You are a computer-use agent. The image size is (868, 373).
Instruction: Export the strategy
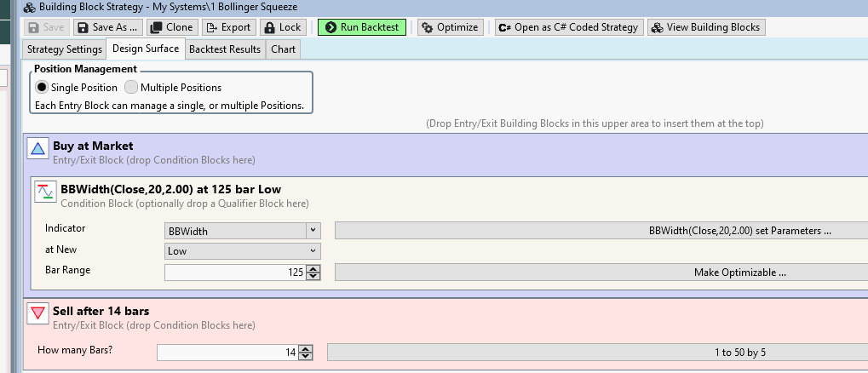(227, 27)
